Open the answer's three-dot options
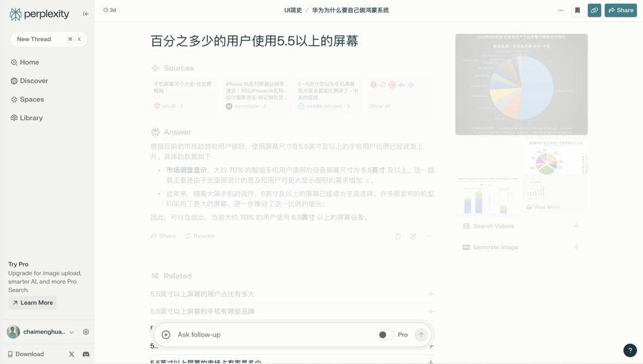The height and width of the screenshot is (364, 643). (x=428, y=236)
